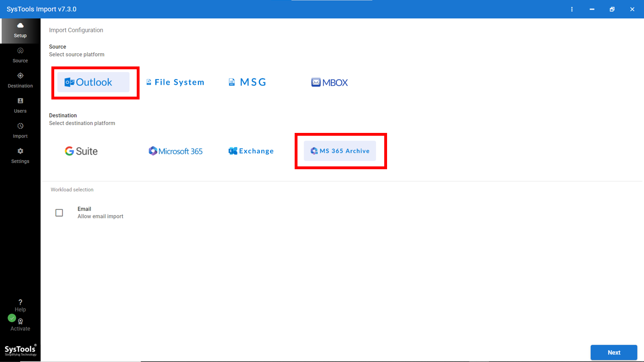The height and width of the screenshot is (362, 644).
Task: Open the Settings gear in sidebar
Action: coord(20,156)
